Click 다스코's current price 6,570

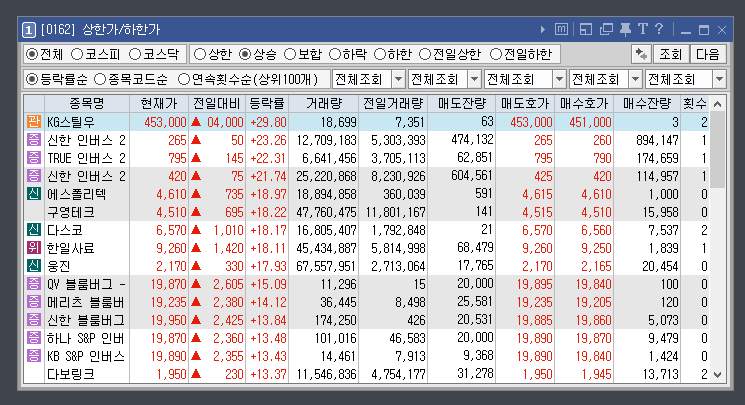point(171,230)
